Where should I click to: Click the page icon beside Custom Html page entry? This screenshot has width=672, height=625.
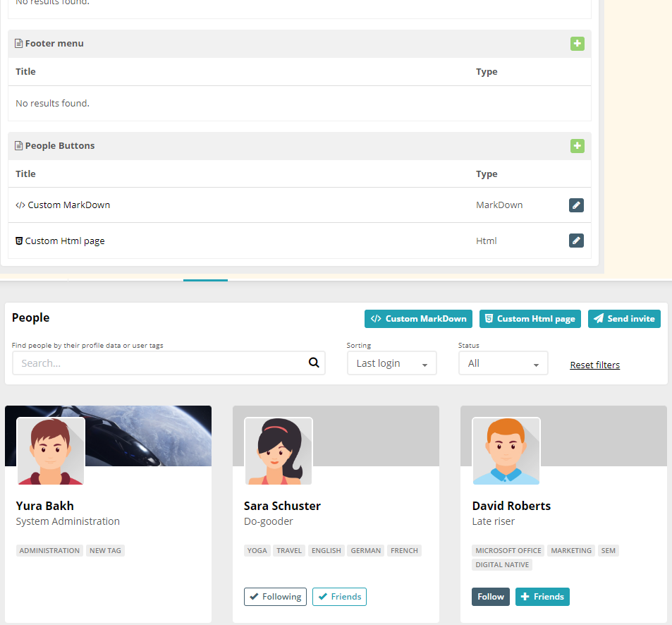click(18, 241)
